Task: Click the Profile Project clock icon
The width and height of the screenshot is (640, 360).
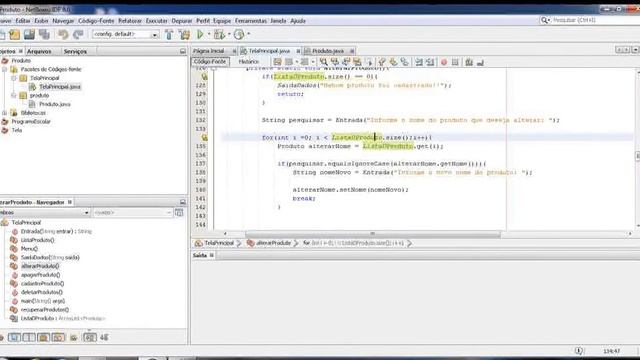Action: coord(239,35)
